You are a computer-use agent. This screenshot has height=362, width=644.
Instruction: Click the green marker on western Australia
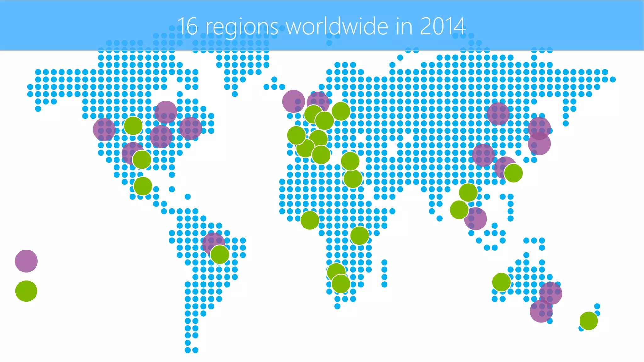click(x=502, y=282)
